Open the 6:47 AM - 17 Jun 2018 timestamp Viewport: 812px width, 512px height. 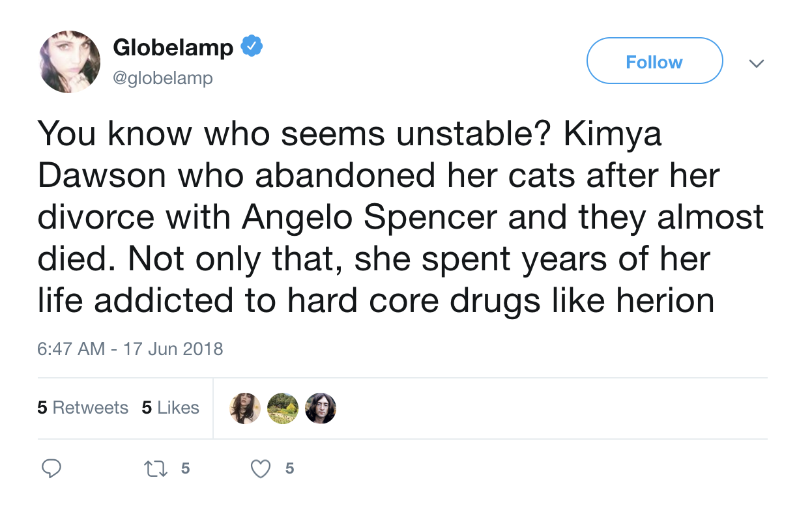(x=130, y=348)
